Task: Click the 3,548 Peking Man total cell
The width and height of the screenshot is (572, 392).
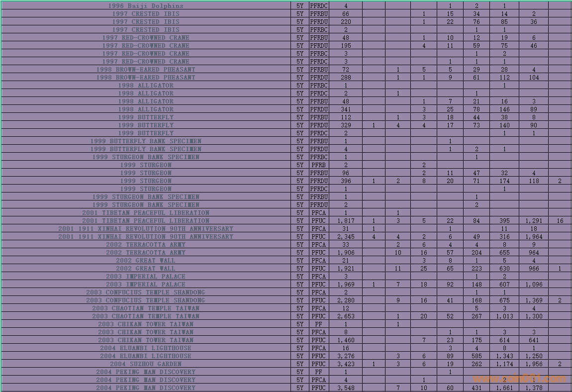Action: point(346,388)
